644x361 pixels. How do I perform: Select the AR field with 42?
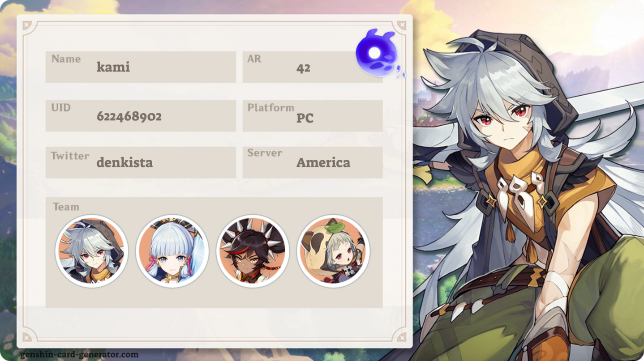pyautogui.click(x=313, y=67)
